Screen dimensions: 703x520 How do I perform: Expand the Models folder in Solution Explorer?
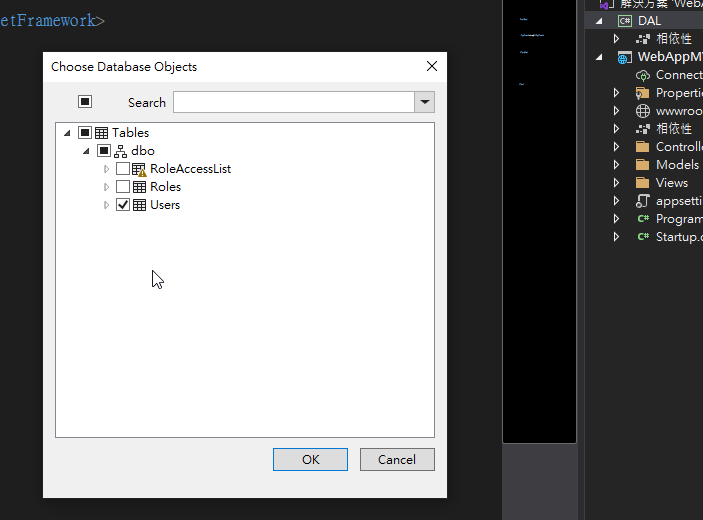click(x=616, y=165)
